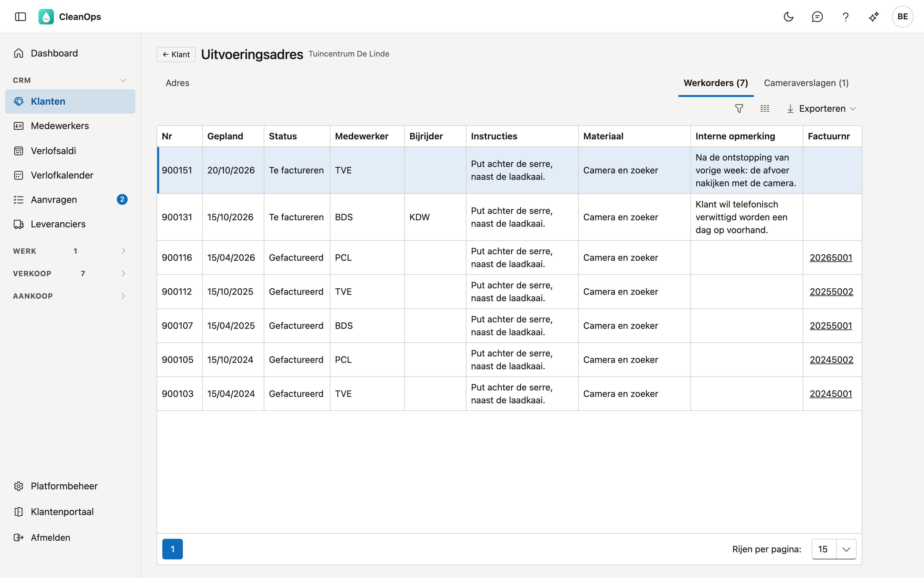Toggle the sidebar panel icon
This screenshot has width=924, height=578.
point(20,16)
